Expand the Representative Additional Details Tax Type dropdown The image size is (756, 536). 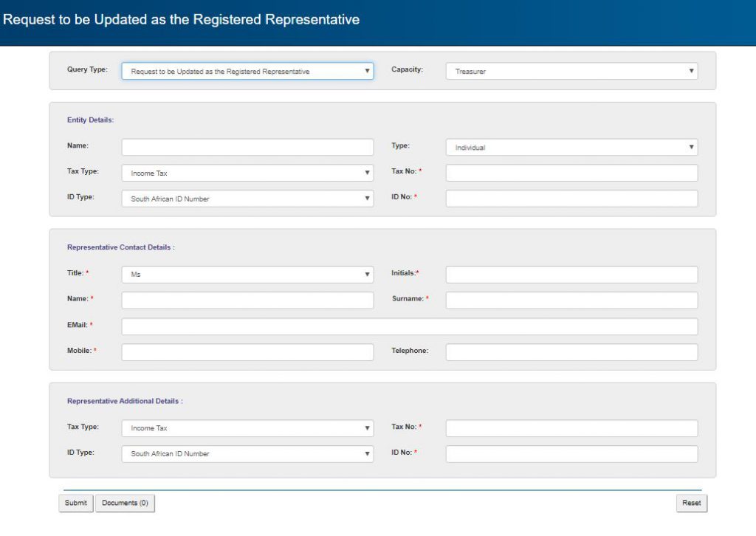(x=247, y=427)
